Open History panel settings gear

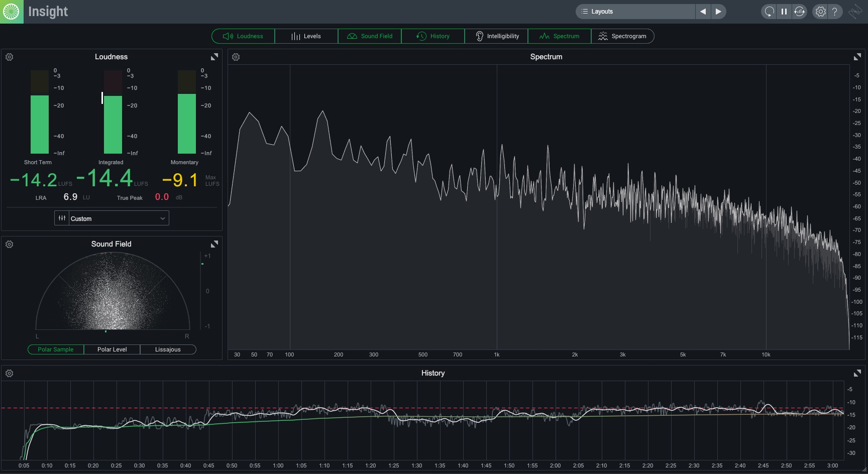9,374
